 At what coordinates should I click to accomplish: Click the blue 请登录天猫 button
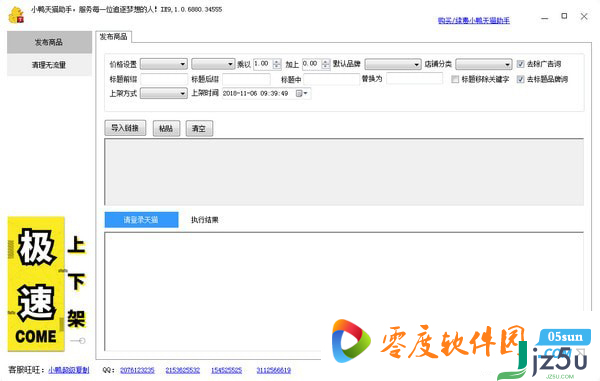[x=141, y=220]
